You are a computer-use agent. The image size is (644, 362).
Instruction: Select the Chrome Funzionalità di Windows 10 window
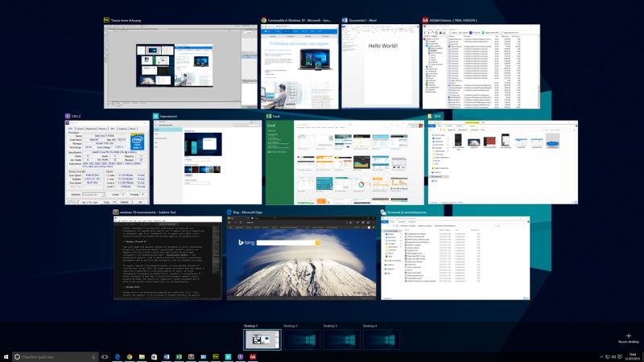299,67
